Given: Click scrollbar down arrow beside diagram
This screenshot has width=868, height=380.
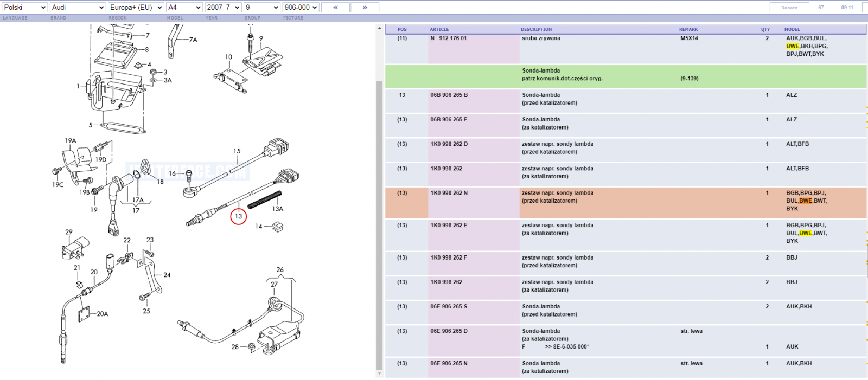Looking at the screenshot, I should pyautogui.click(x=379, y=373).
